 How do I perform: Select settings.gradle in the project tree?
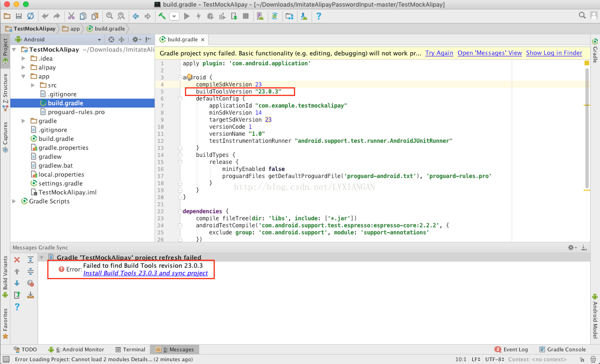point(60,184)
